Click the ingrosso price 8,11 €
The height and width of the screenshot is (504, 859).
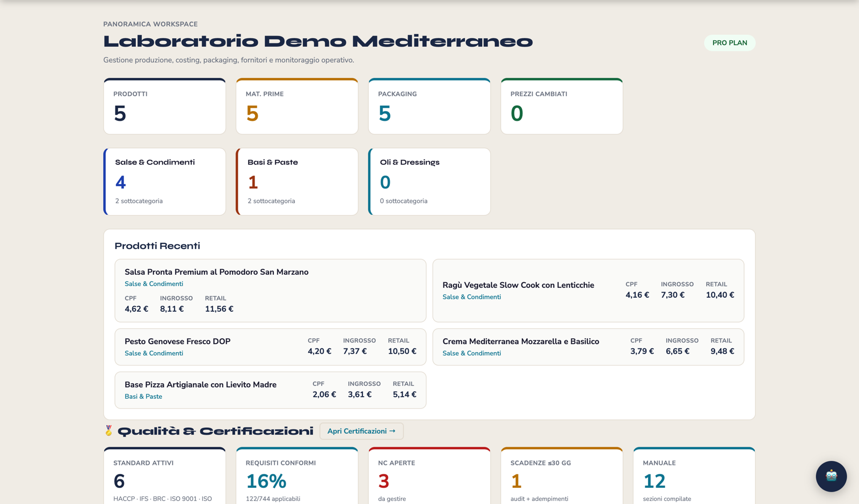point(172,309)
